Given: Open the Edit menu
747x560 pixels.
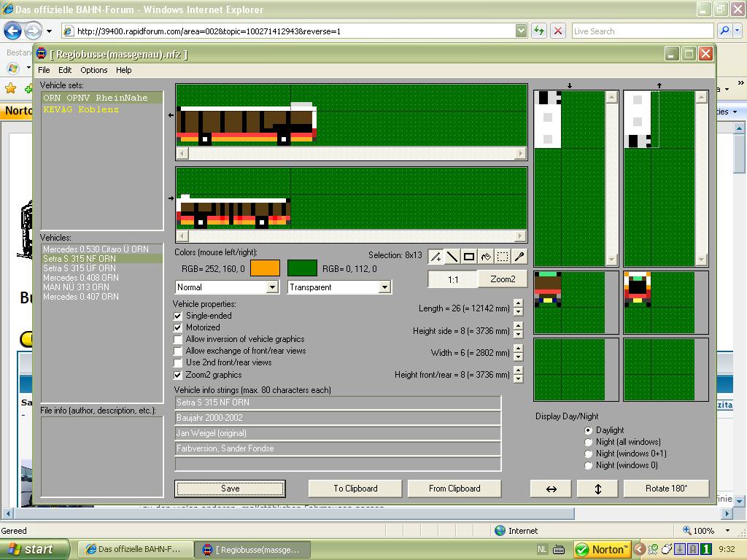Looking at the screenshot, I should (x=65, y=70).
